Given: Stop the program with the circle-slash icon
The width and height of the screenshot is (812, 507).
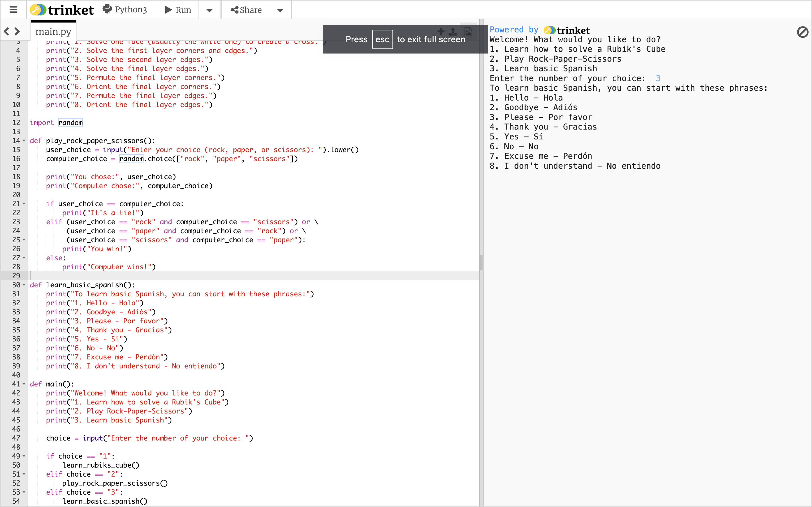Looking at the screenshot, I should point(802,32).
